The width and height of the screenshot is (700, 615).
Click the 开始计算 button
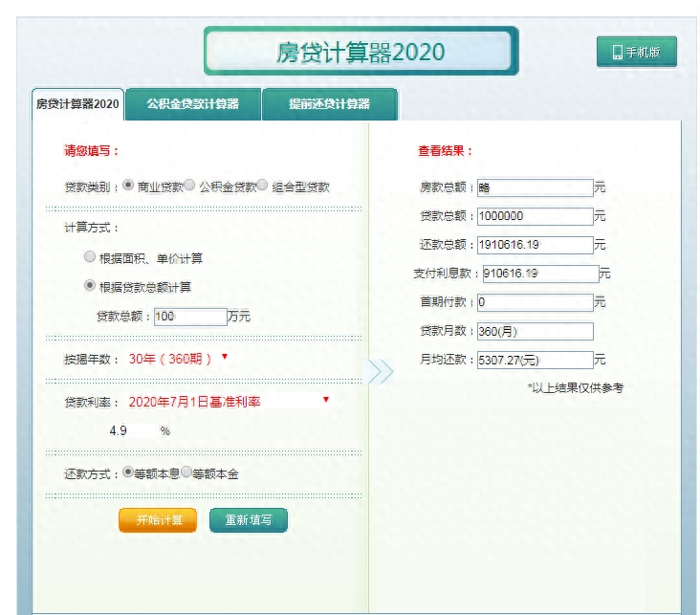158,520
